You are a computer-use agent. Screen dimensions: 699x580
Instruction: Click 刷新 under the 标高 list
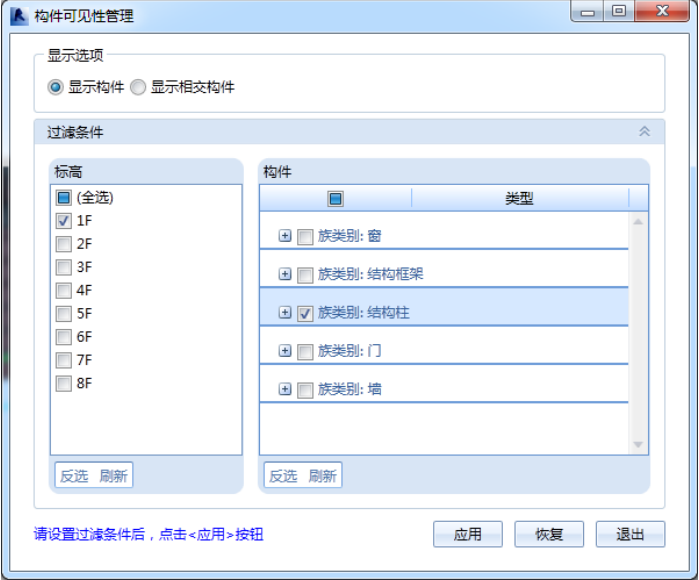click(114, 476)
